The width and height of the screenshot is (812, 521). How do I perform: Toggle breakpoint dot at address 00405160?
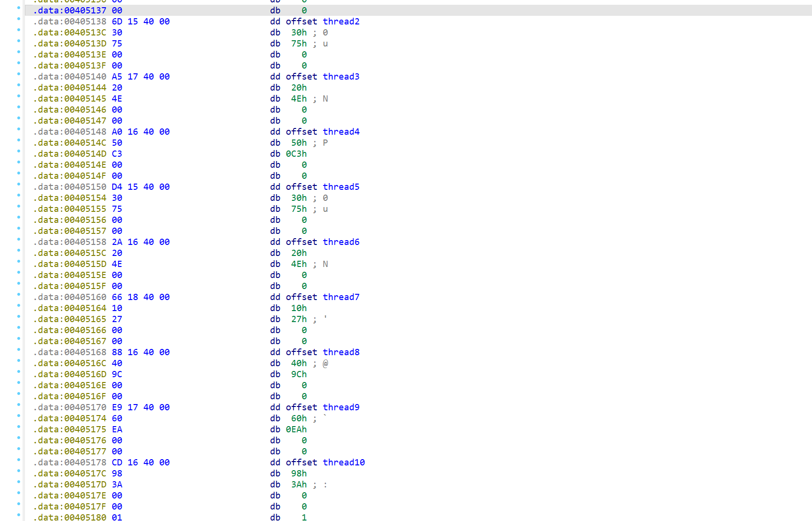(x=19, y=295)
